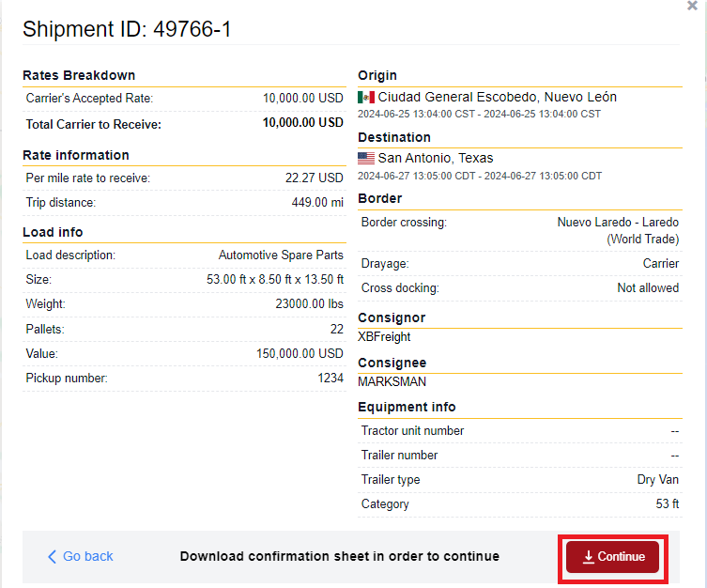This screenshot has width=707, height=588.
Task: Click the Automotive Spare Parts load description
Action: [281, 255]
